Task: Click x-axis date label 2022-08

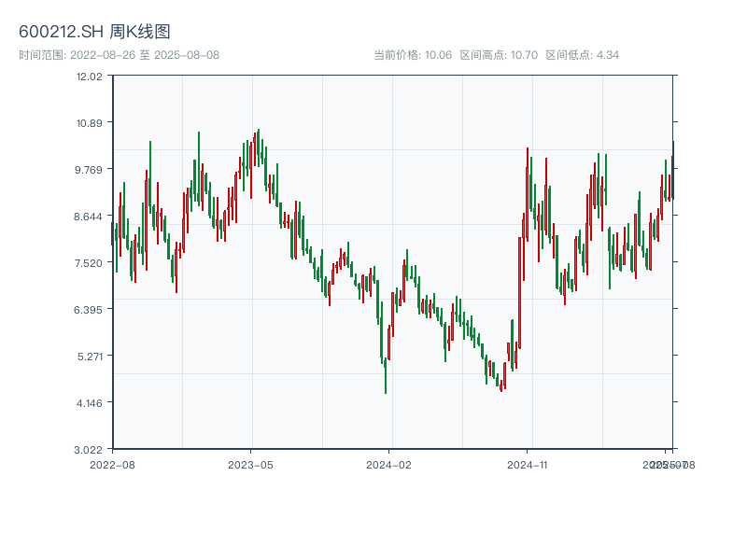Action: 112,465
